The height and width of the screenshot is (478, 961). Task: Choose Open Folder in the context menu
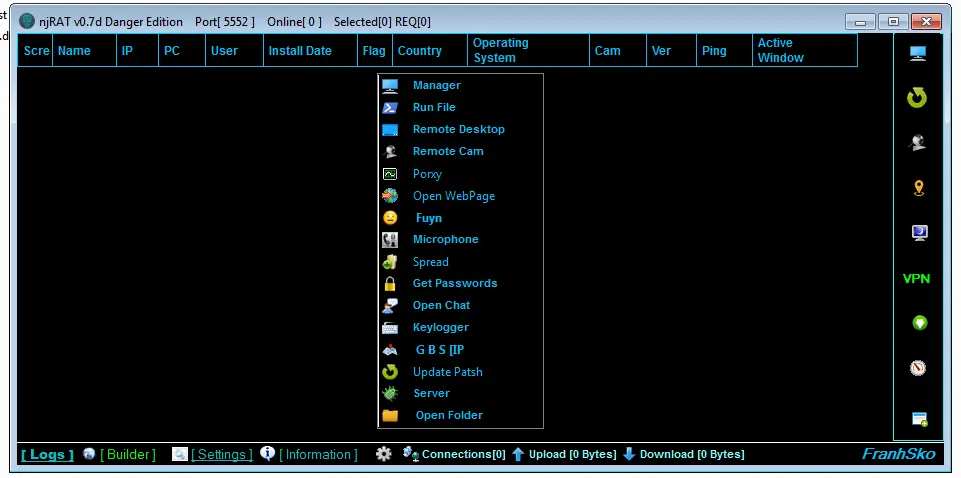point(448,415)
